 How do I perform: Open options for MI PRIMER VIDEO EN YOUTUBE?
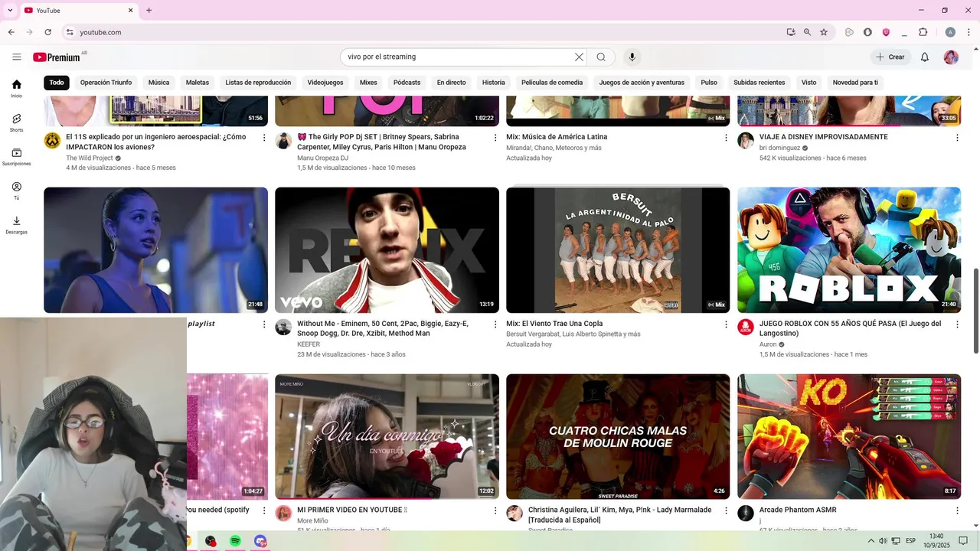click(495, 510)
